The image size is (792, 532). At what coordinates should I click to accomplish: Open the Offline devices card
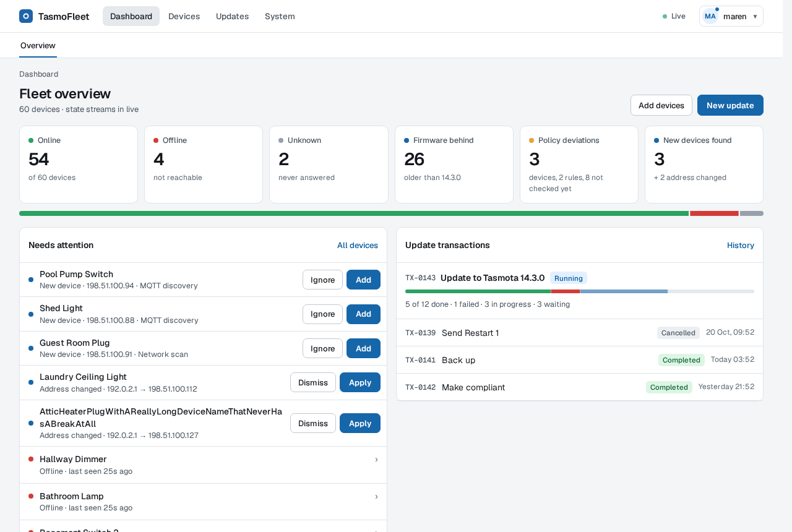204,165
